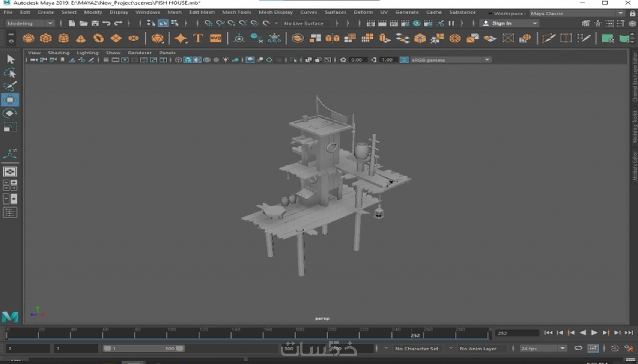Click the SVG import shelf icon
Viewport: 638px width, 364px height.
pyautogui.click(x=215, y=38)
